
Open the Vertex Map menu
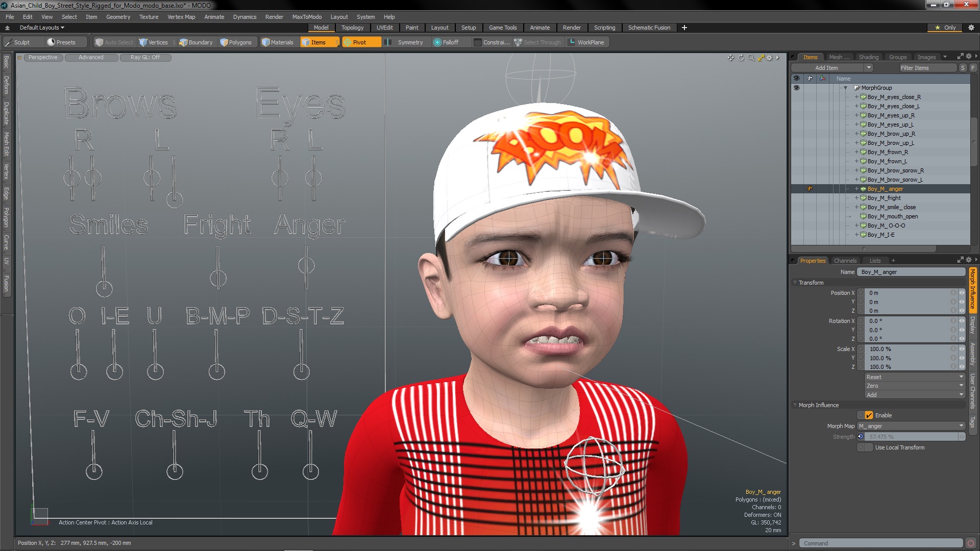coord(181,17)
